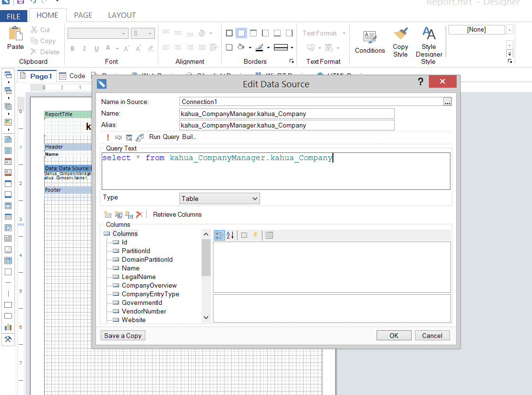The width and height of the screenshot is (532, 395).
Task: Click Copy Style in the ribbon
Action: click(401, 42)
